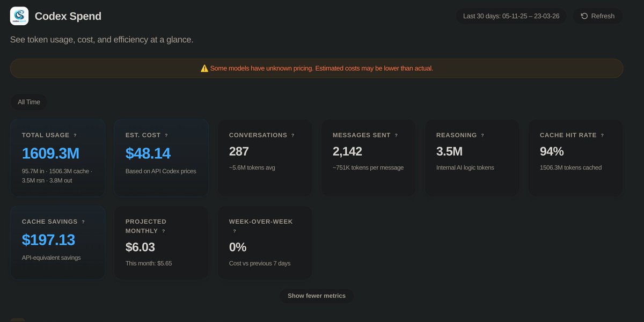Open help icon next to Reasoning
The height and width of the screenshot is (322, 644).
click(482, 136)
